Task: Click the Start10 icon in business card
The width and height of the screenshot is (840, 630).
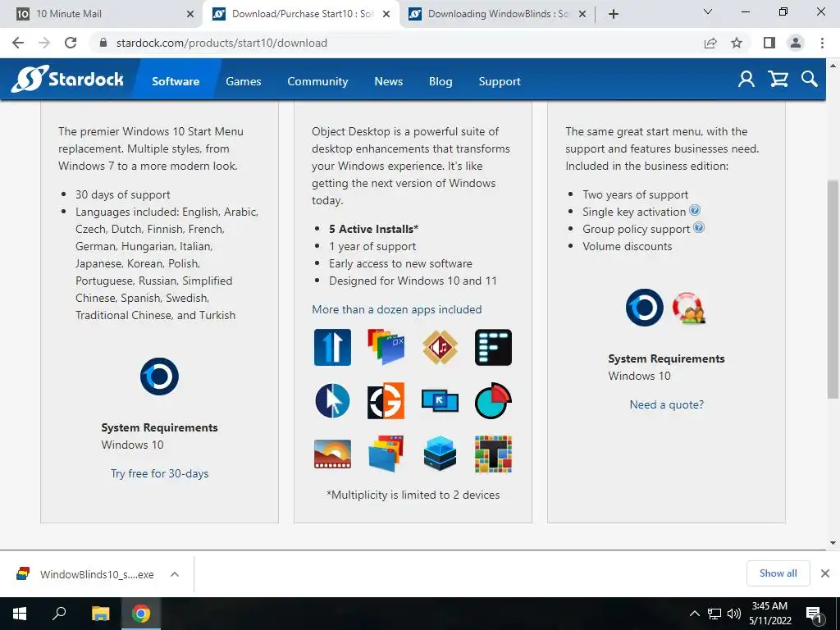Action: pos(645,308)
